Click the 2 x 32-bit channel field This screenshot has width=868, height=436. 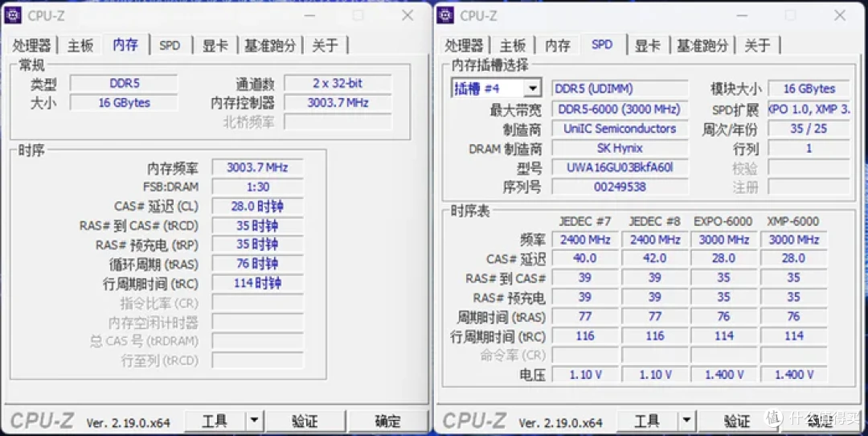(x=338, y=84)
